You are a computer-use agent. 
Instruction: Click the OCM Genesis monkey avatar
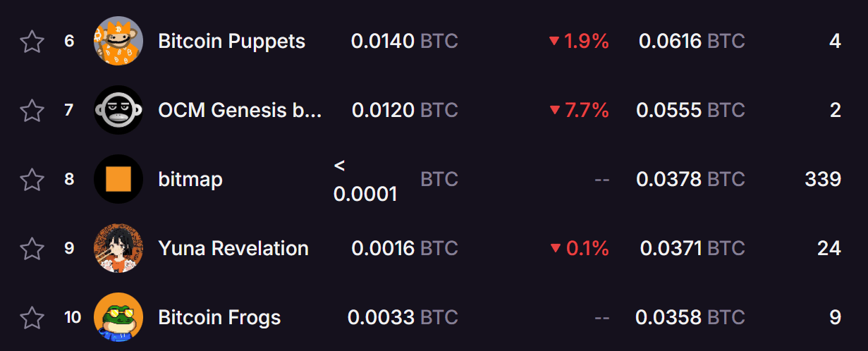[118, 110]
